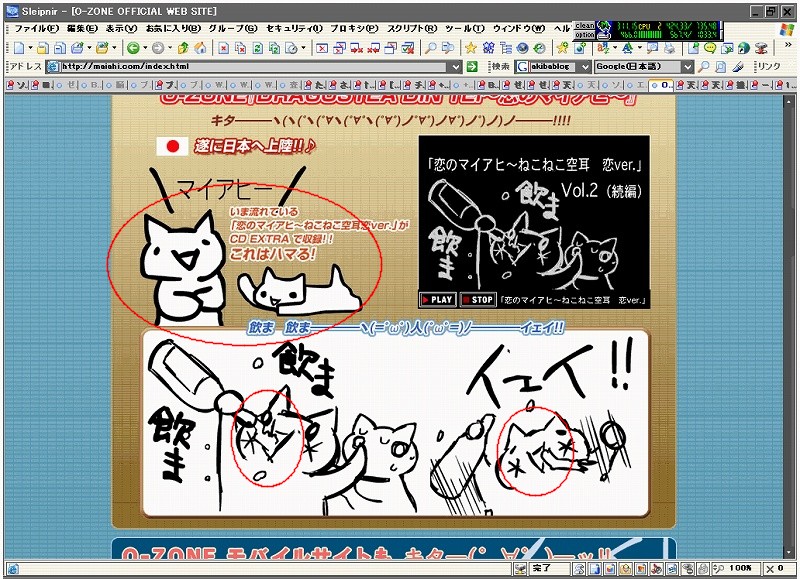Click the Stop loading red-X page icon
800x579 pixels.
(223, 48)
